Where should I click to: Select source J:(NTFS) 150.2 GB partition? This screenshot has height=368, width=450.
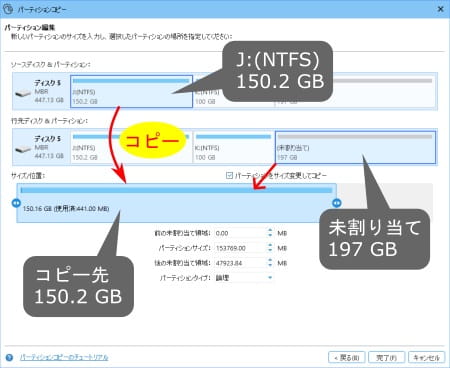131,91
